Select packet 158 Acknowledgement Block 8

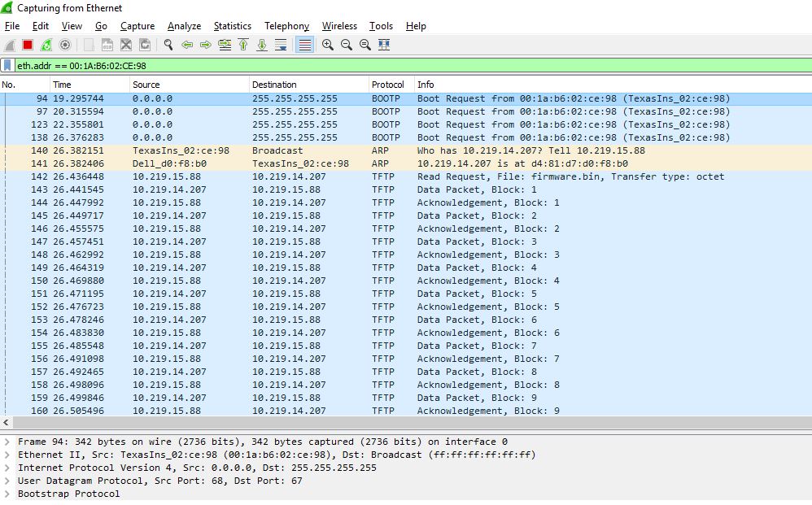coord(406,385)
